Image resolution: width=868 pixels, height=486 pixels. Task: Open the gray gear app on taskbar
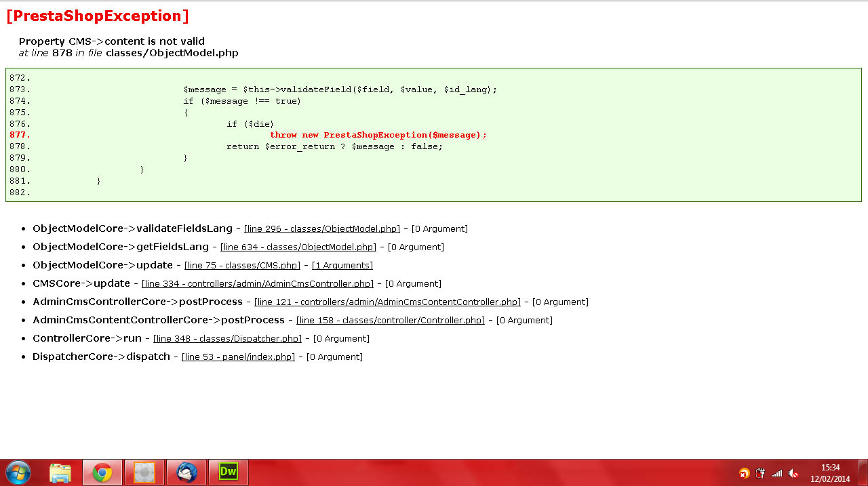(144, 472)
